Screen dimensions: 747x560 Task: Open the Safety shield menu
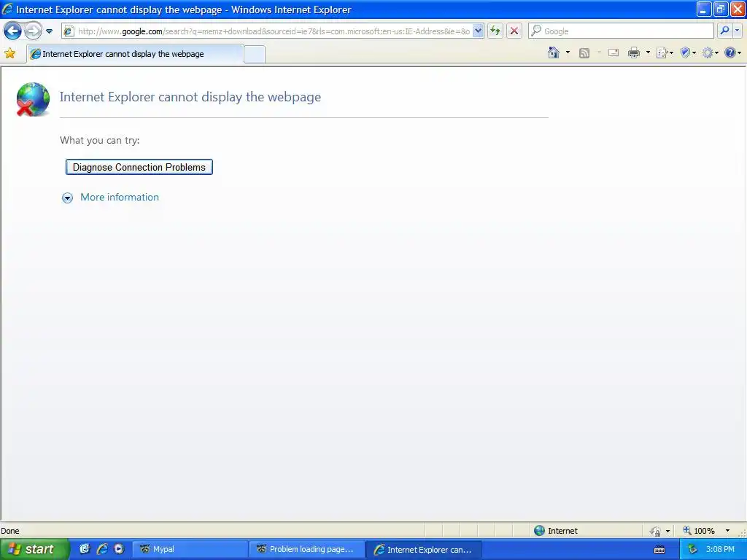[688, 52]
